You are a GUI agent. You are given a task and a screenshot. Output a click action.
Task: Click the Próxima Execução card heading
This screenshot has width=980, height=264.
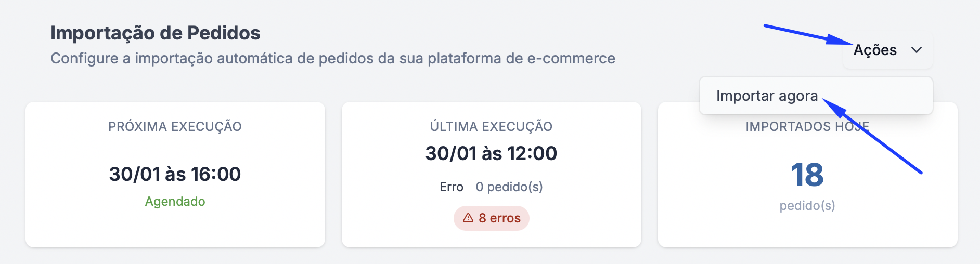coord(175,127)
